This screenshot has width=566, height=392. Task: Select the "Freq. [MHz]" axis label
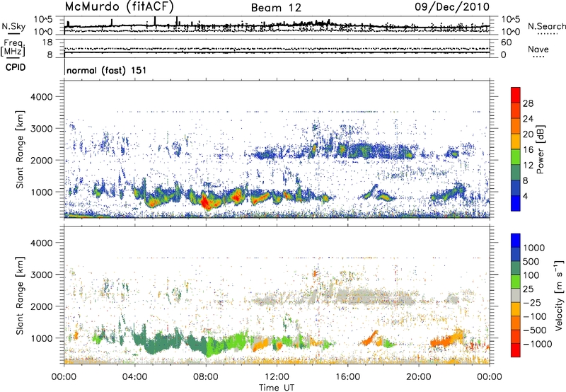click(x=13, y=47)
